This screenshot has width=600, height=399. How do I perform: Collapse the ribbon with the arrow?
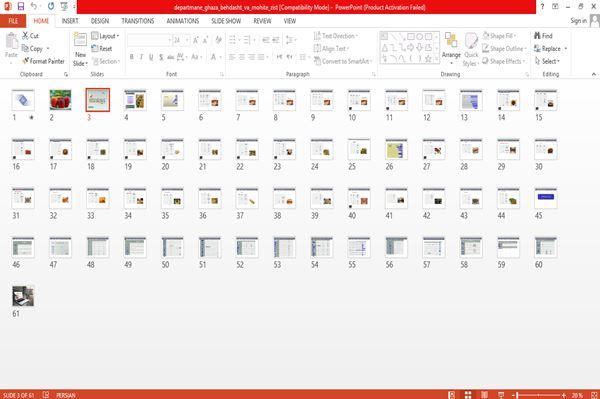pyautogui.click(x=593, y=74)
